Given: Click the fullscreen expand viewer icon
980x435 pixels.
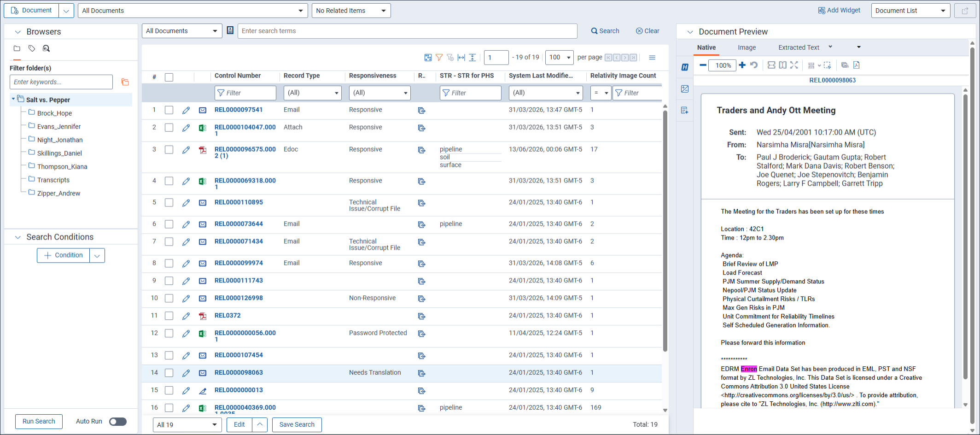Looking at the screenshot, I should 794,65.
